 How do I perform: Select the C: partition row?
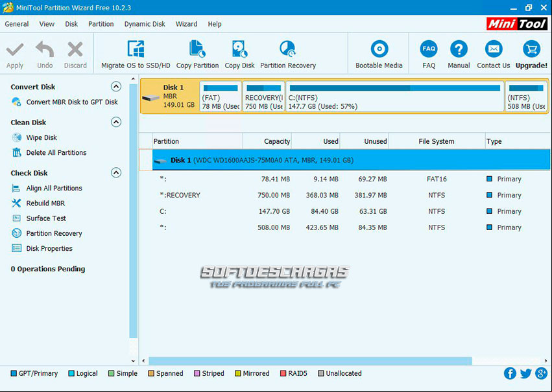click(x=351, y=211)
